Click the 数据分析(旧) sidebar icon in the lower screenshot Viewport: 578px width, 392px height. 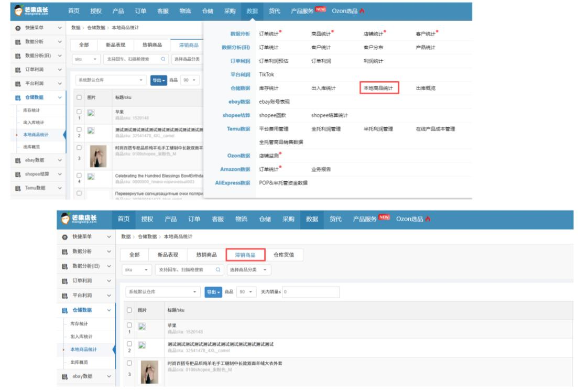coord(65,267)
